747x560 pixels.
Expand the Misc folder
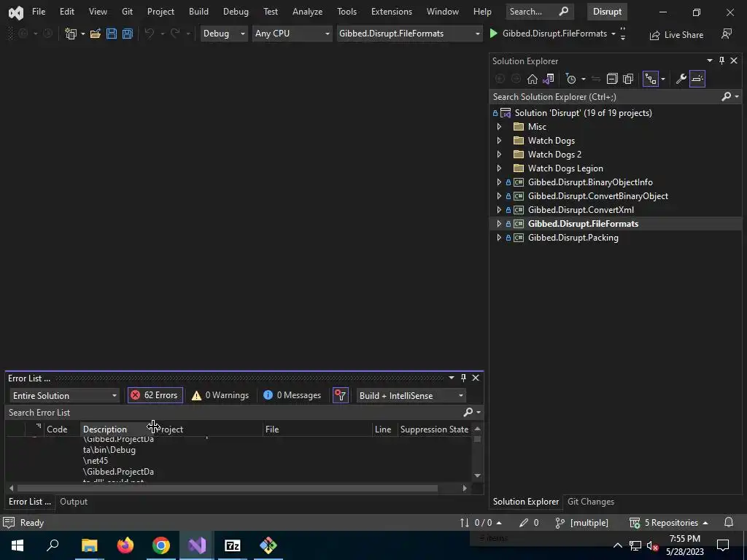(x=499, y=127)
